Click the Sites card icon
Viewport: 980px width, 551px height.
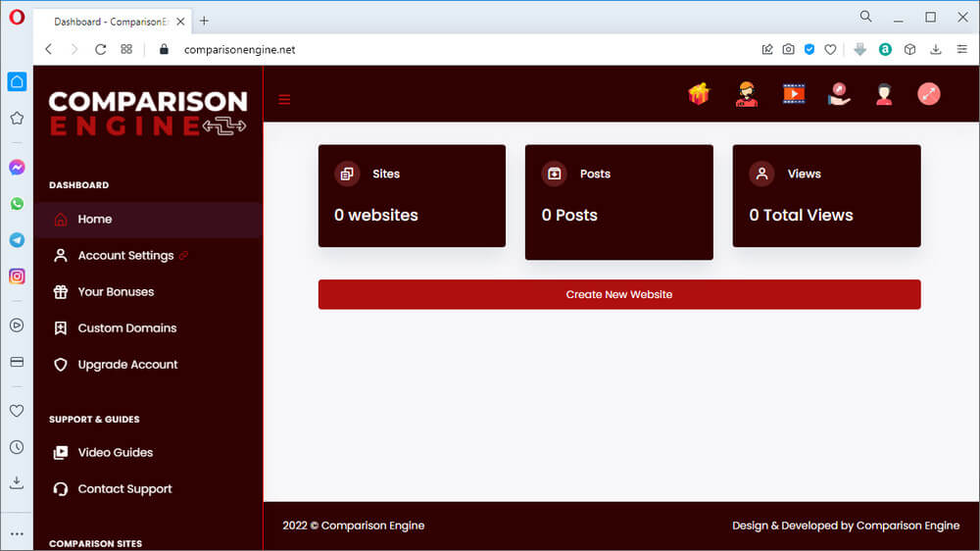[x=347, y=174]
